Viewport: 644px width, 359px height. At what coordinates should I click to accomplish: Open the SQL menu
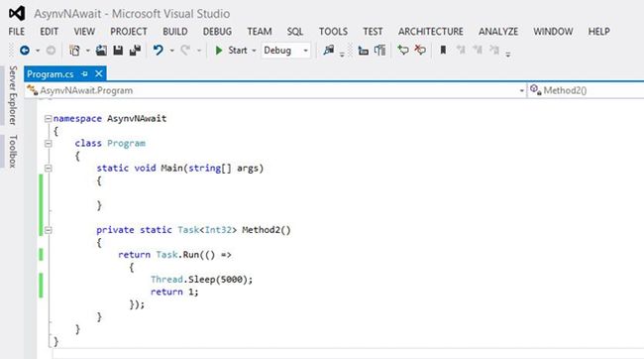[295, 32]
